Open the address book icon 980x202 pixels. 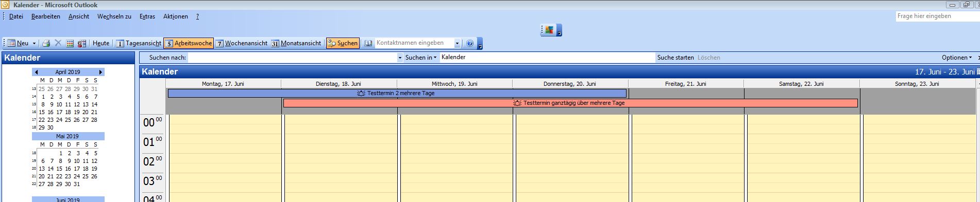(368, 43)
